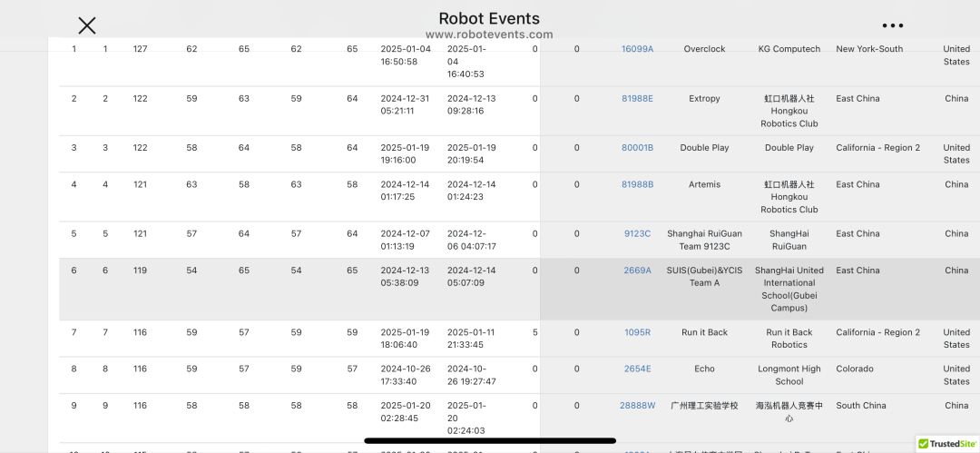Select timestamp 2024-10-26 17:33:40
Viewport: 980px width, 453px height.
coord(405,376)
